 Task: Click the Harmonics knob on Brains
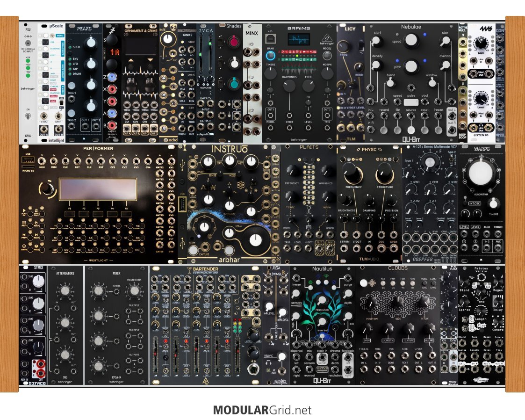pos(289,87)
